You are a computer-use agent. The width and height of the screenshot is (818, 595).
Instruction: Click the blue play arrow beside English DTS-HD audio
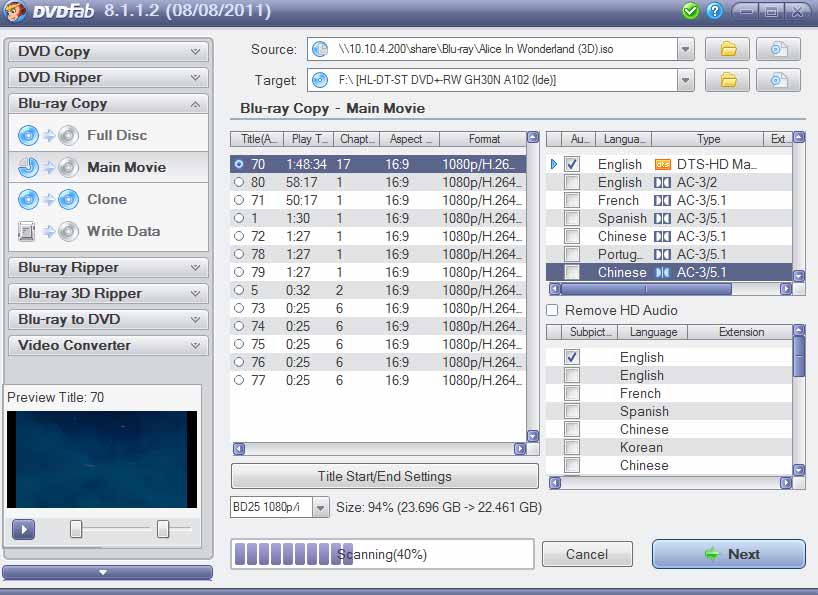(554, 165)
